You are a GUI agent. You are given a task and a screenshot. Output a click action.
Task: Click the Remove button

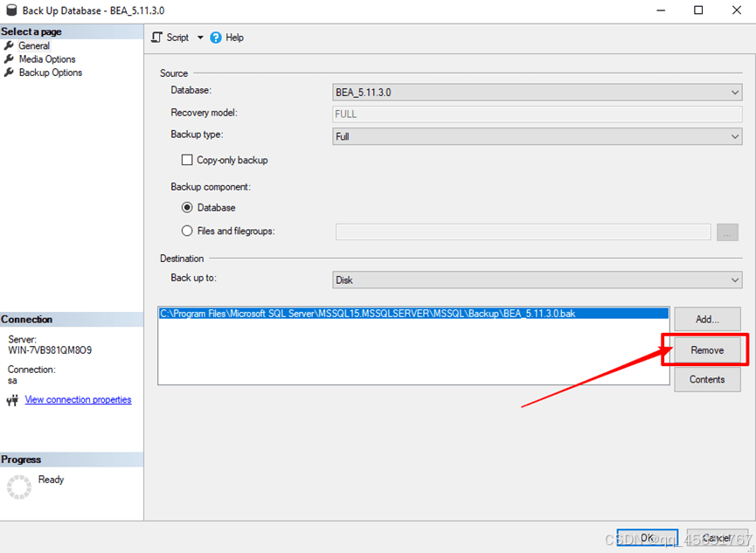click(707, 350)
